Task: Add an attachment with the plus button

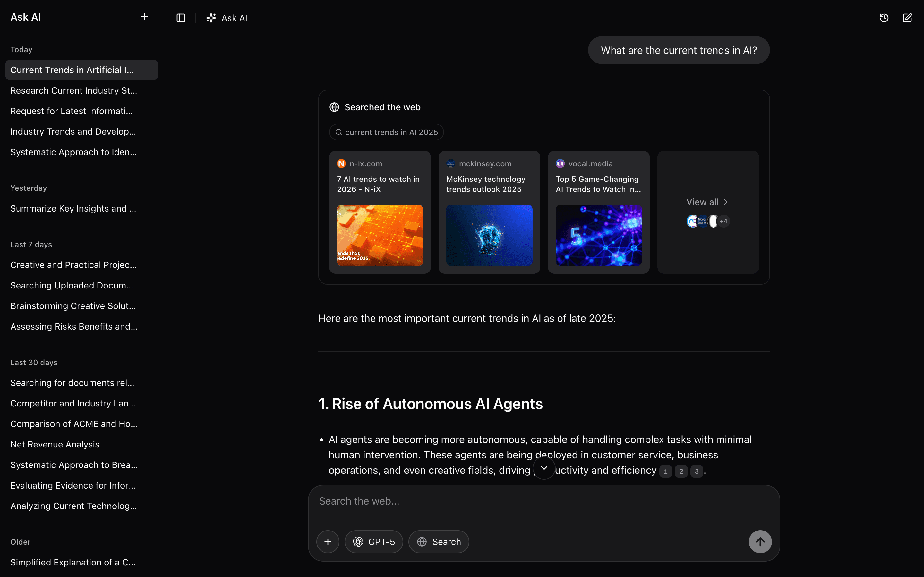Action: pyautogui.click(x=328, y=541)
